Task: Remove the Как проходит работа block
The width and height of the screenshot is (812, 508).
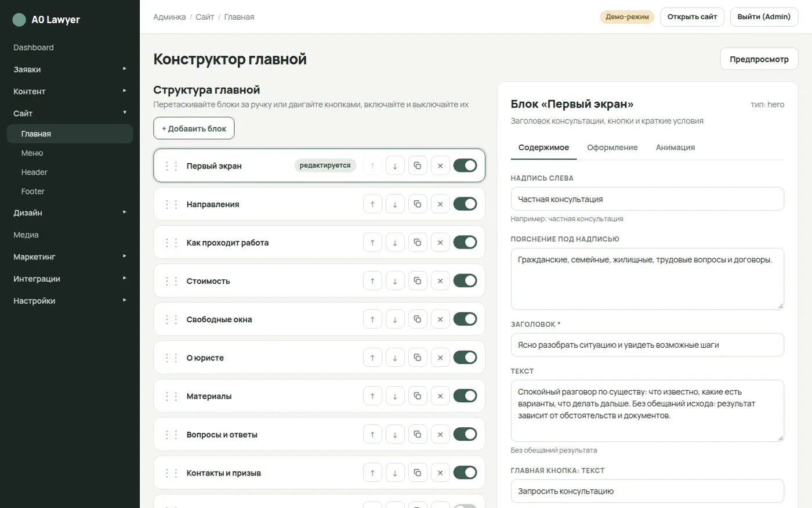Action: [440, 243]
